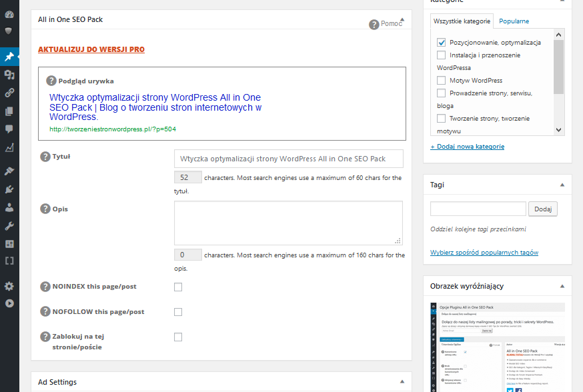Viewport: 583px width, 392px height.
Task: Open the layout grid icon in sidebar
Action: (x=9, y=244)
